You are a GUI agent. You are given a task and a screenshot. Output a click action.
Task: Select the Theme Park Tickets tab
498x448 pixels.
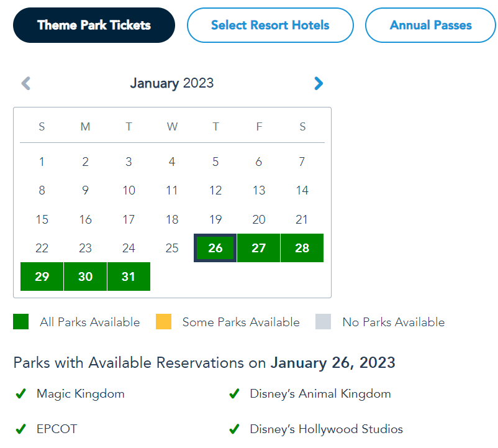(x=94, y=25)
